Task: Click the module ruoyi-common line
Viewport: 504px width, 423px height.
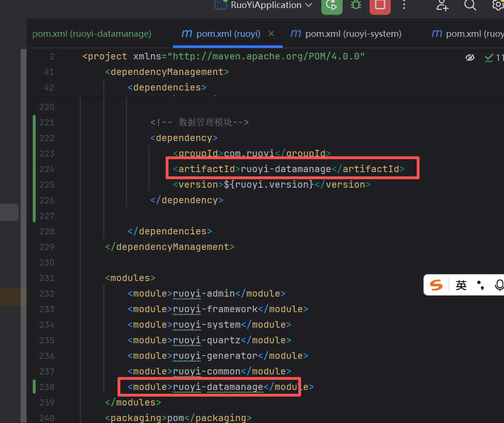Action: tap(209, 371)
